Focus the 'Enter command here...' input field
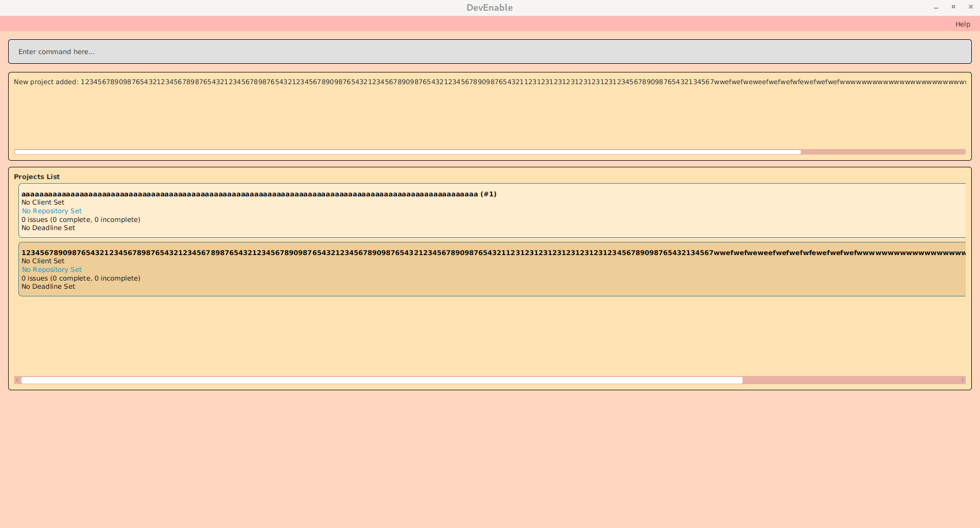980x528 pixels. (x=489, y=52)
